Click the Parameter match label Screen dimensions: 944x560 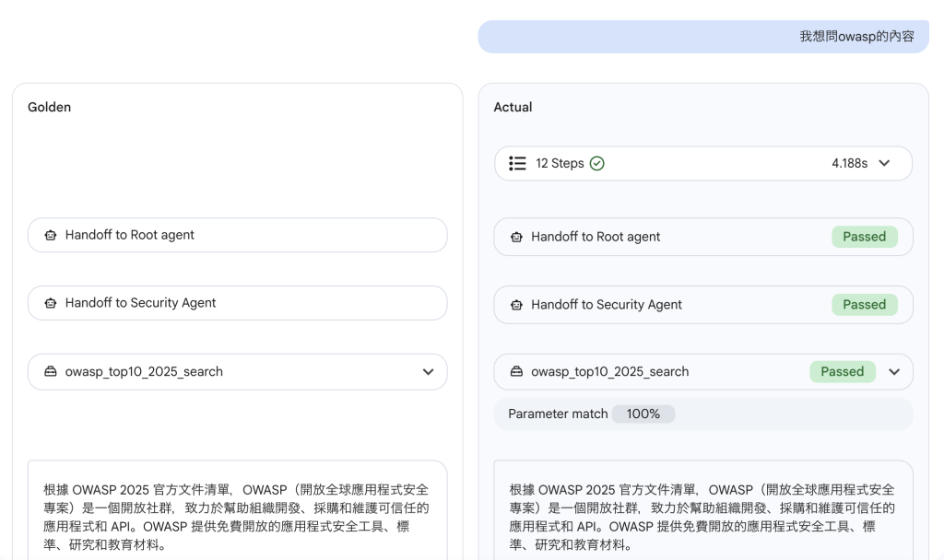tap(558, 414)
